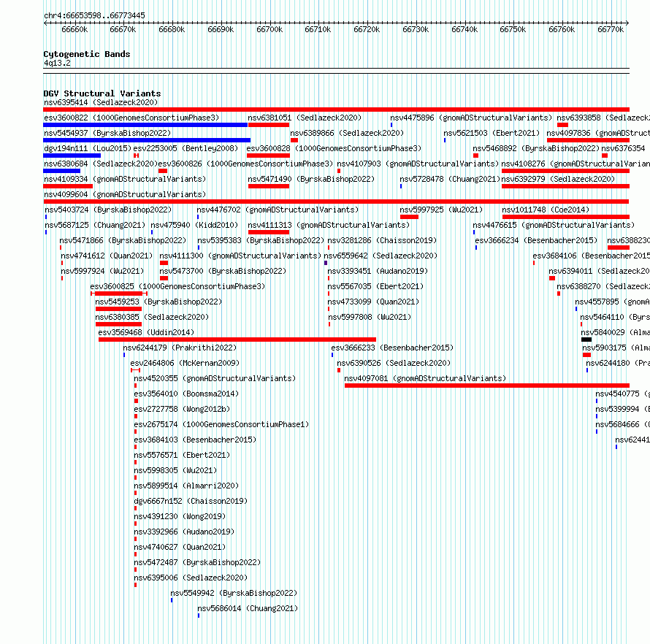Viewport: 650px width, 644px height.
Task: Select nsv5549942 (ByrskaBishop2022) entry
Action: (x=234, y=593)
